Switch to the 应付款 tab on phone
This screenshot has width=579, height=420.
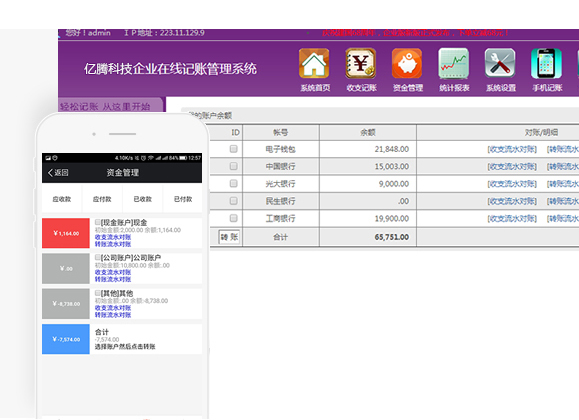point(102,199)
